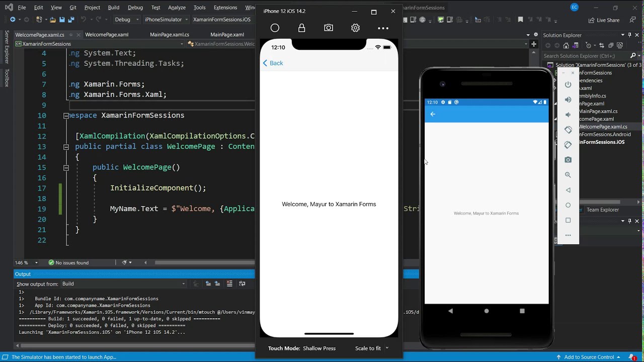Click the Save All toolbar icon

71,20
